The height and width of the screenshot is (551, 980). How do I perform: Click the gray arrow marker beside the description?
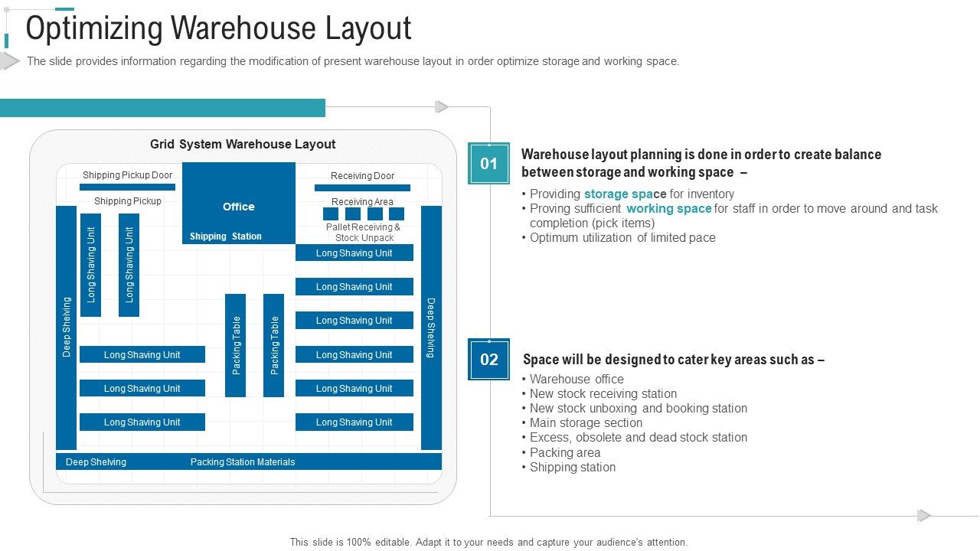click(x=10, y=60)
